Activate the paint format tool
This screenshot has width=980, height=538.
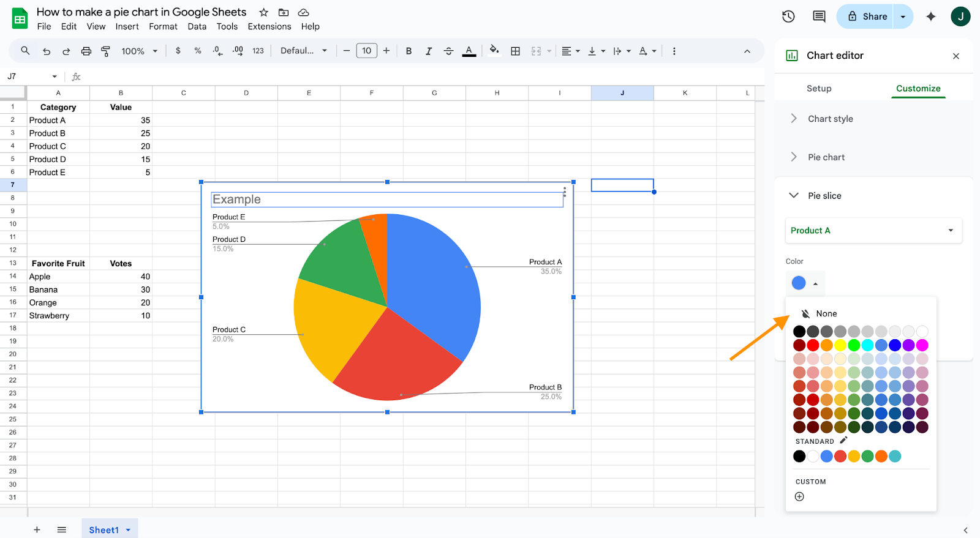coord(106,51)
